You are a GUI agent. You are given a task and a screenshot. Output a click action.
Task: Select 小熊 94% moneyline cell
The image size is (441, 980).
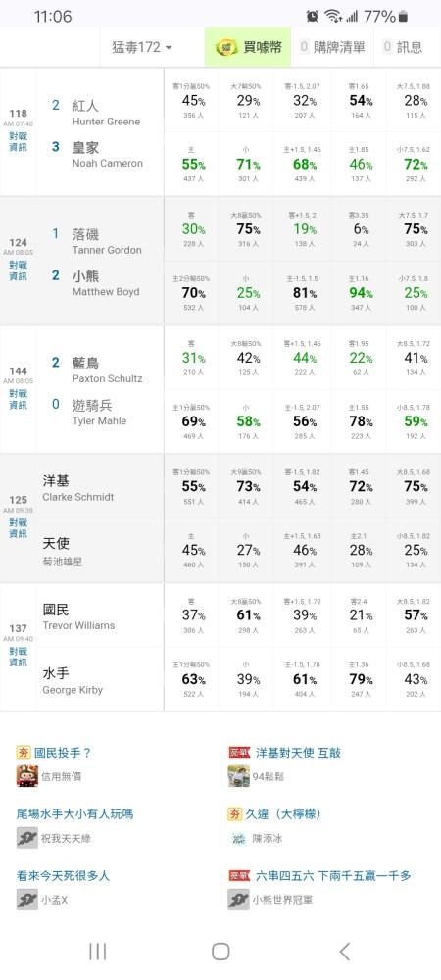[360, 293]
